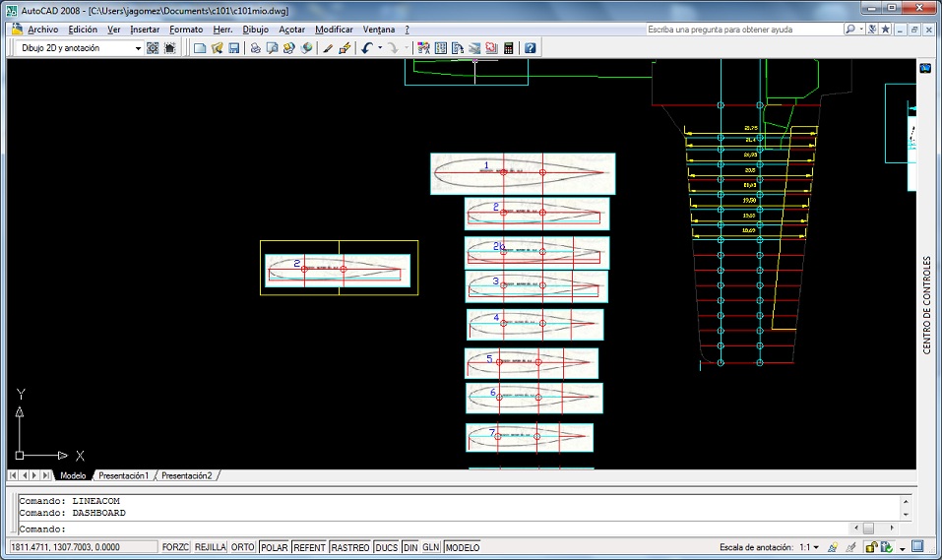The height and width of the screenshot is (560, 942).
Task: Click the Undo arrow icon
Action: pos(366,48)
